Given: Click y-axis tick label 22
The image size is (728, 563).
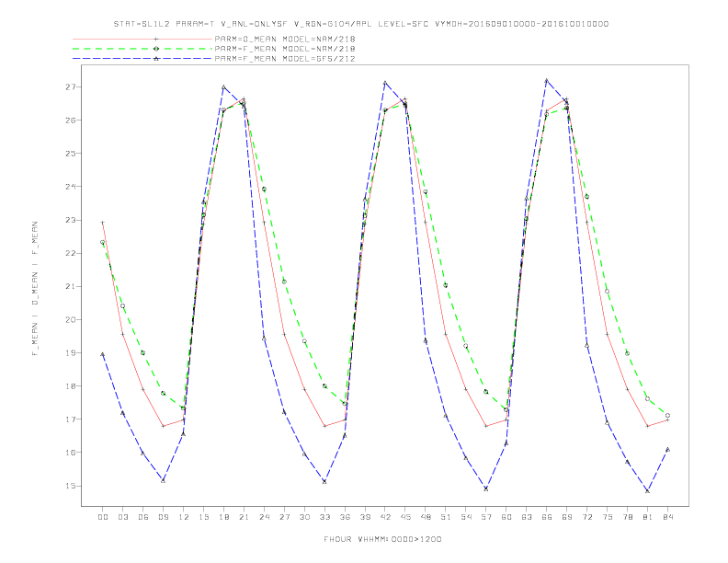Looking at the screenshot, I should [71, 253].
